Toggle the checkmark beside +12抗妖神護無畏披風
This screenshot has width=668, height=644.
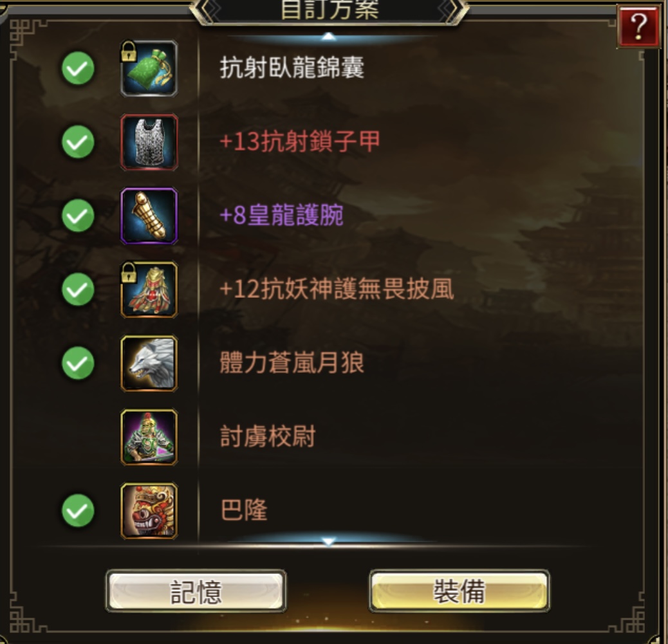(x=78, y=290)
